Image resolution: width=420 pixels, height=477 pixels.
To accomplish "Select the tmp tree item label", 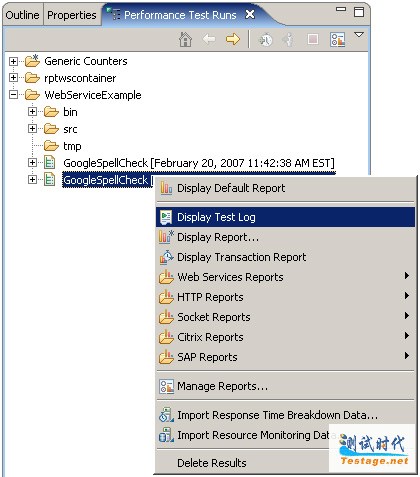I will (x=72, y=146).
